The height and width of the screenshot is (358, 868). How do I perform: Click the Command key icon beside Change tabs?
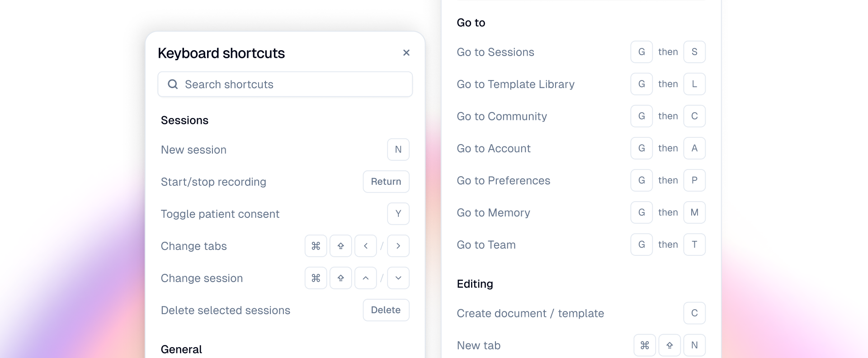tap(316, 246)
